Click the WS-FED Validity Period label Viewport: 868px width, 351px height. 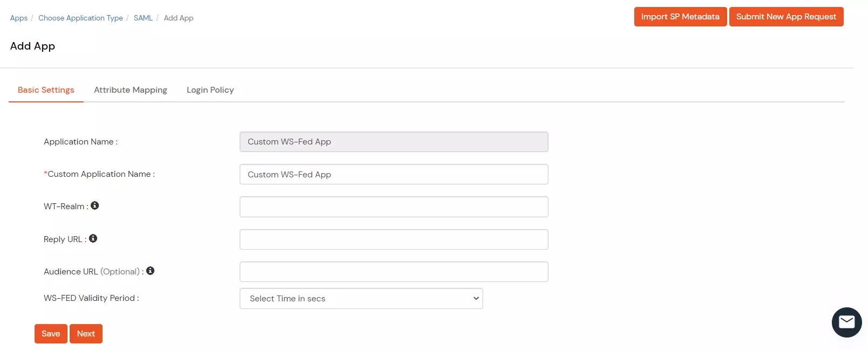click(x=91, y=298)
